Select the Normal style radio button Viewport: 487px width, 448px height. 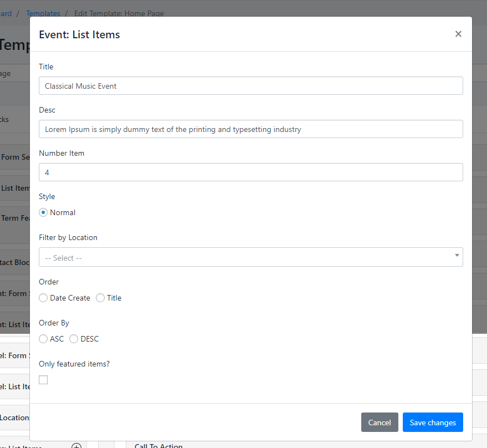click(43, 212)
